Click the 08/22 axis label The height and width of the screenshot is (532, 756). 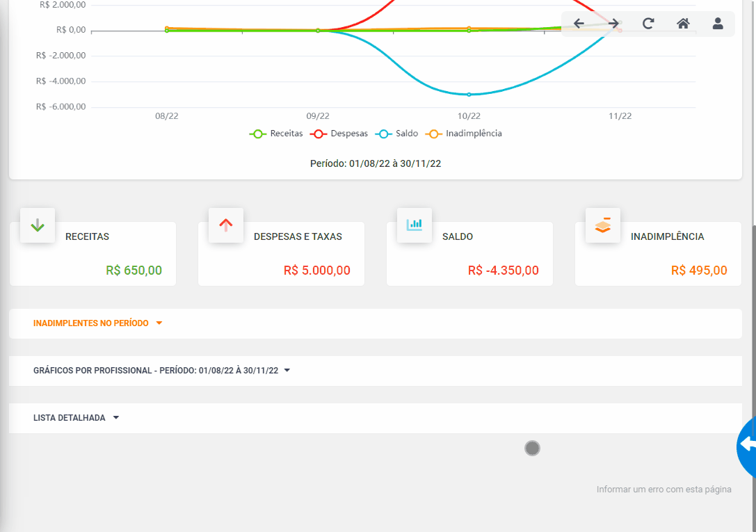167,116
